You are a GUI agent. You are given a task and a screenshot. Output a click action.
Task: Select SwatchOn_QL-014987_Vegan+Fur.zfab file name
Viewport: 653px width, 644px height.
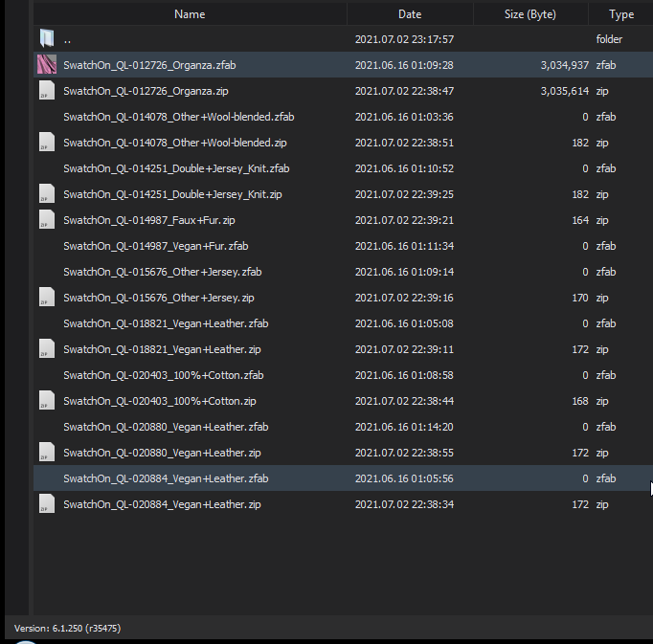156,246
